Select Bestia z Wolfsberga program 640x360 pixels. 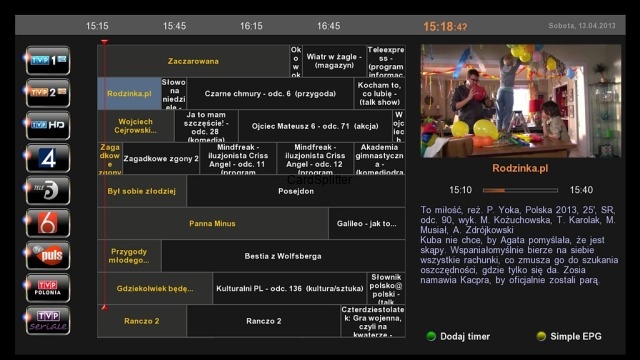pyautogui.click(x=283, y=256)
